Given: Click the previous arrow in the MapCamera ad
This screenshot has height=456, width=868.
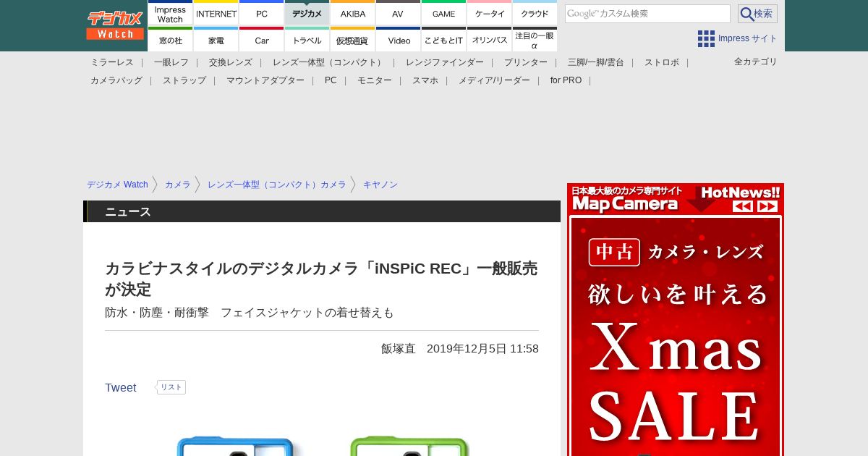Looking at the screenshot, I should [743, 206].
